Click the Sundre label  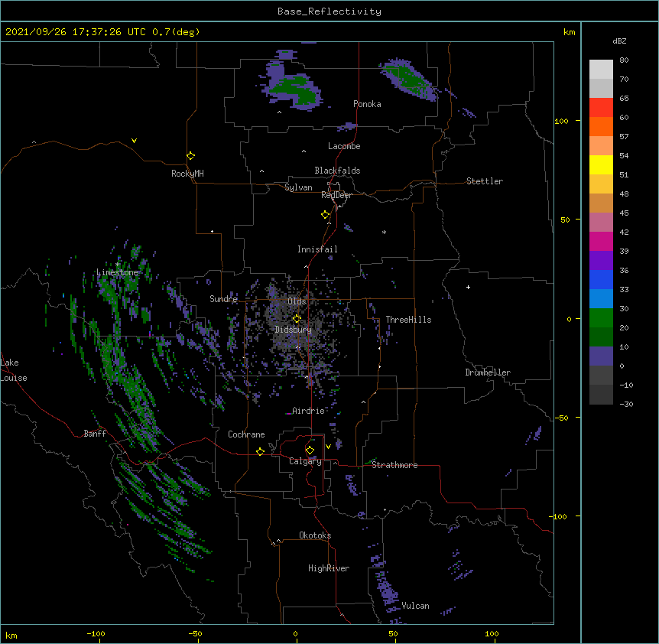223,299
